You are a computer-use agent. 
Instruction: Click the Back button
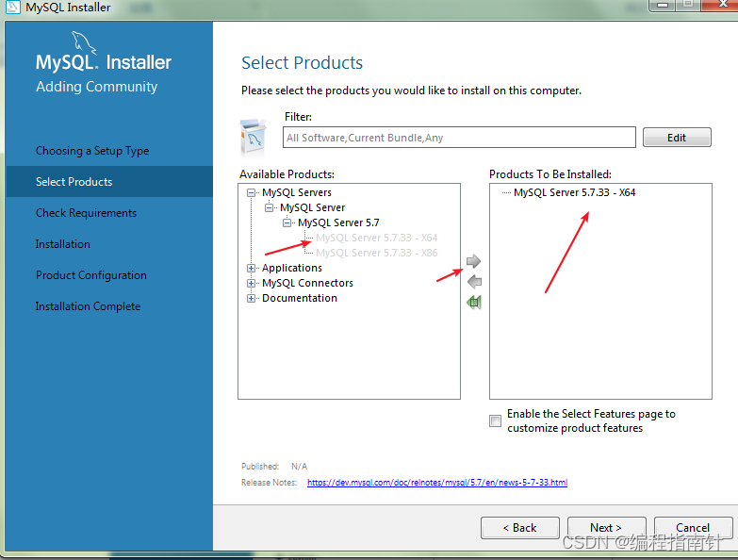[x=520, y=528]
